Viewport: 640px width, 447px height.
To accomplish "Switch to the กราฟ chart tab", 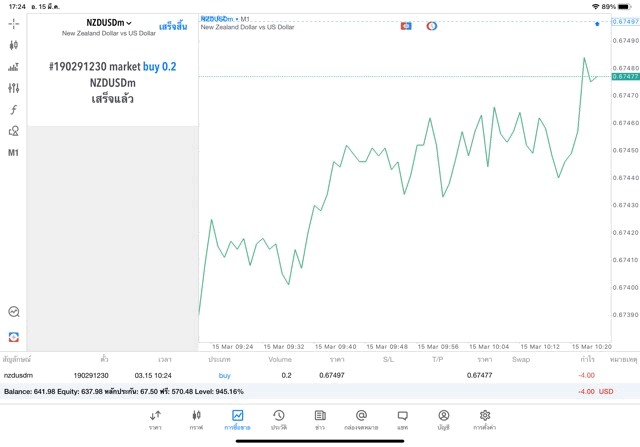I will tap(196, 420).
